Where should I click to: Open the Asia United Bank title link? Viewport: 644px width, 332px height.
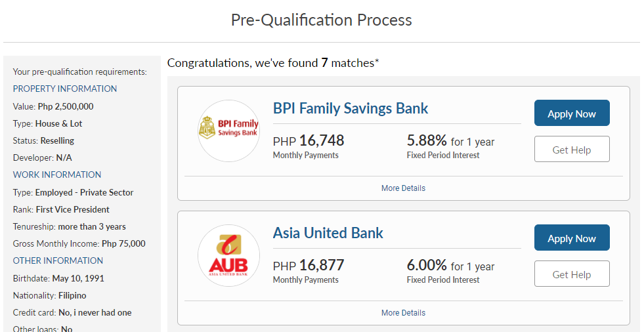click(328, 233)
